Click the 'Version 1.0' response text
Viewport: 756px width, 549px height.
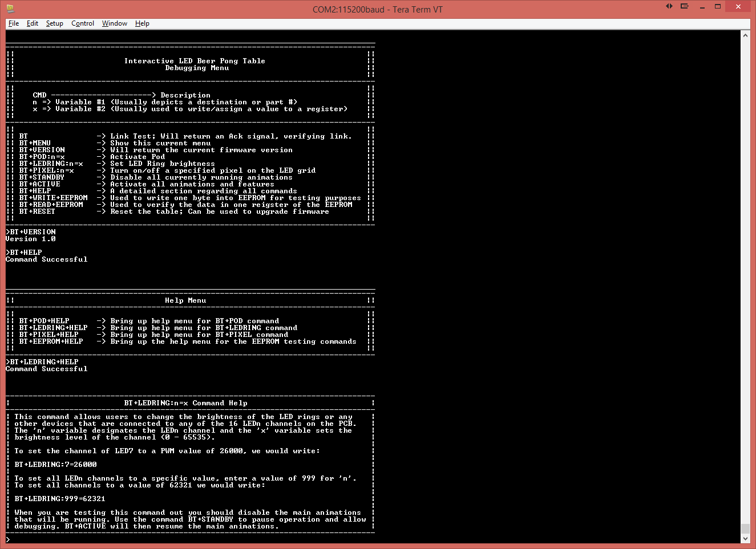coord(31,239)
